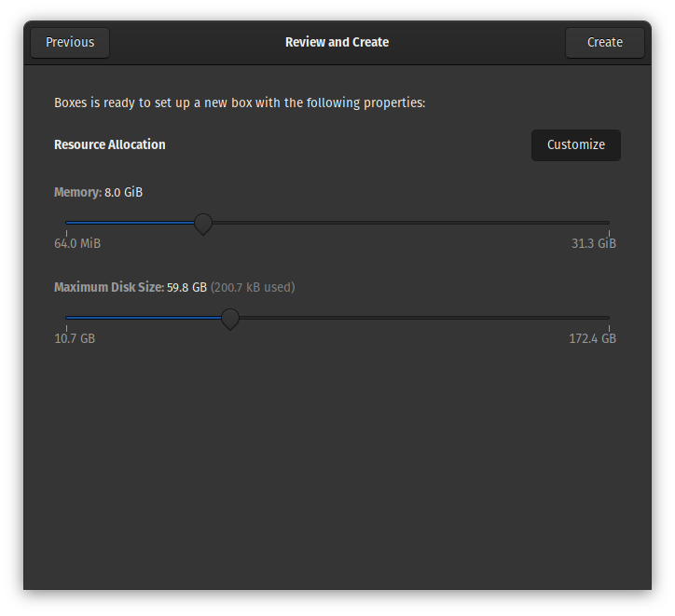Click the Resource Allocation heading

(x=110, y=144)
